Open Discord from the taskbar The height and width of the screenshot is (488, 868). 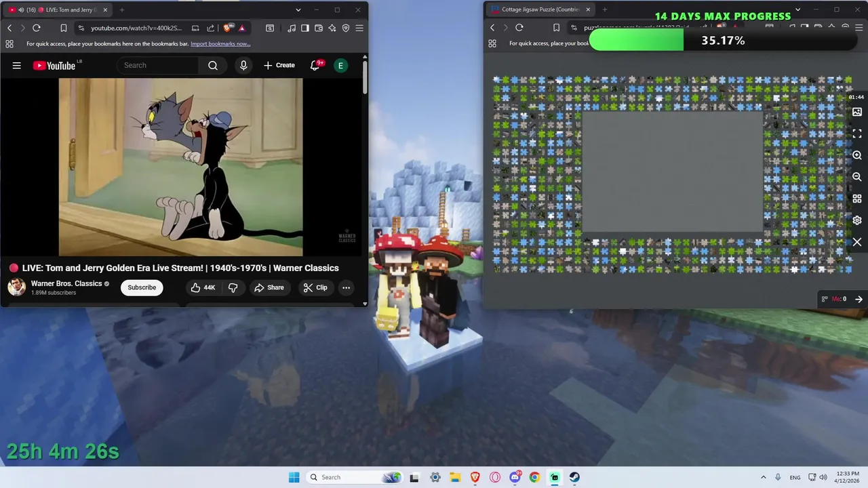(515, 477)
